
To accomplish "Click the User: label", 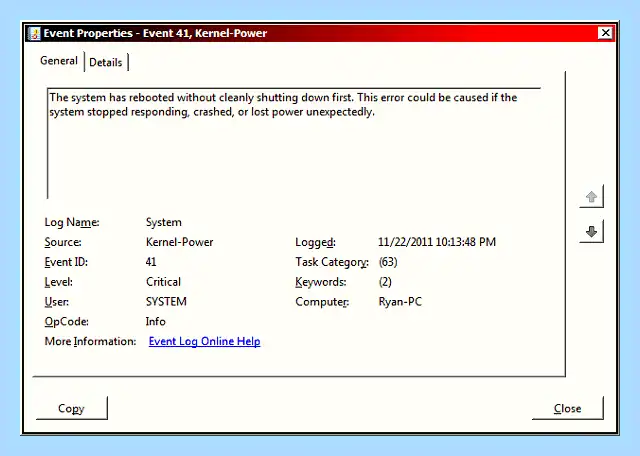I will 56,302.
